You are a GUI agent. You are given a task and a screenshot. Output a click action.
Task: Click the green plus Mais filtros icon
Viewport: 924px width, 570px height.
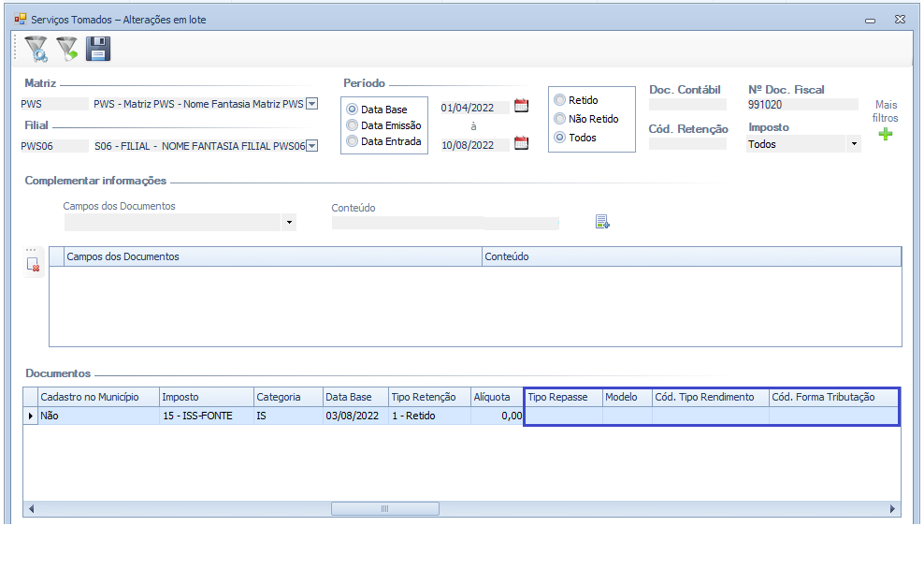click(885, 135)
